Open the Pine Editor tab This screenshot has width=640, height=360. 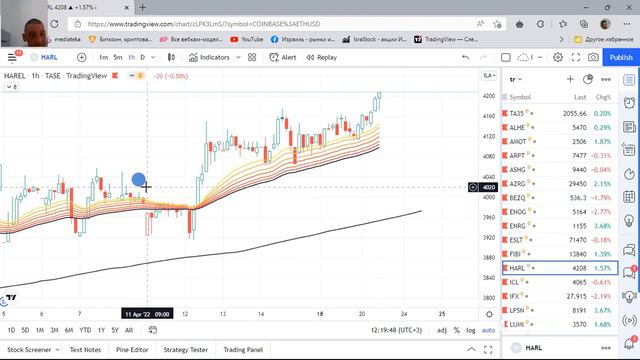[132, 350]
